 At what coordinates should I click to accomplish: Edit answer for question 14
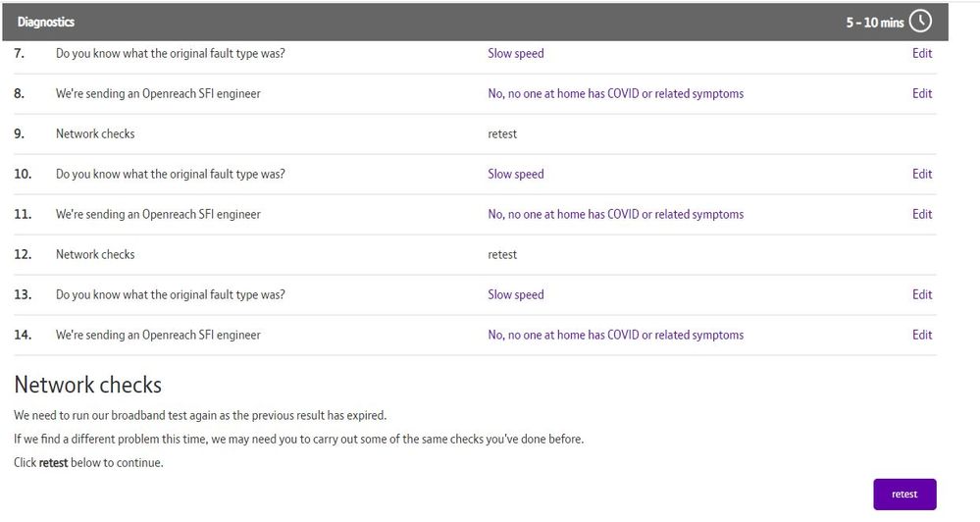[922, 336]
